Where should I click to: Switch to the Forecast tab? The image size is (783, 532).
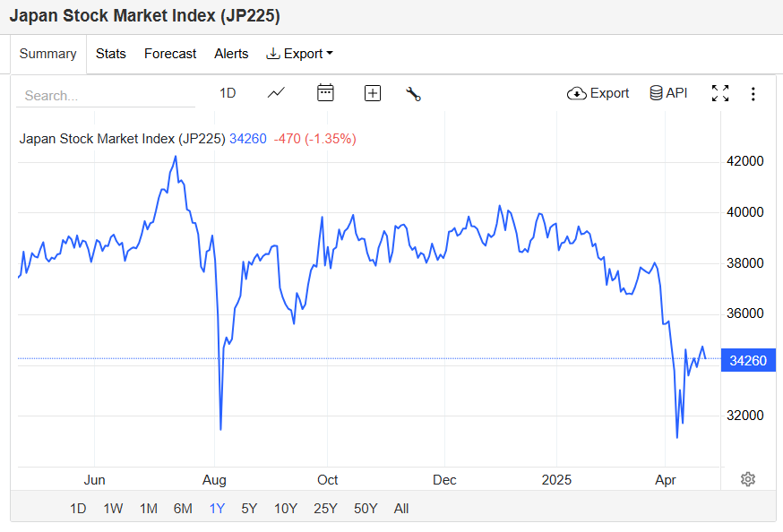click(170, 54)
